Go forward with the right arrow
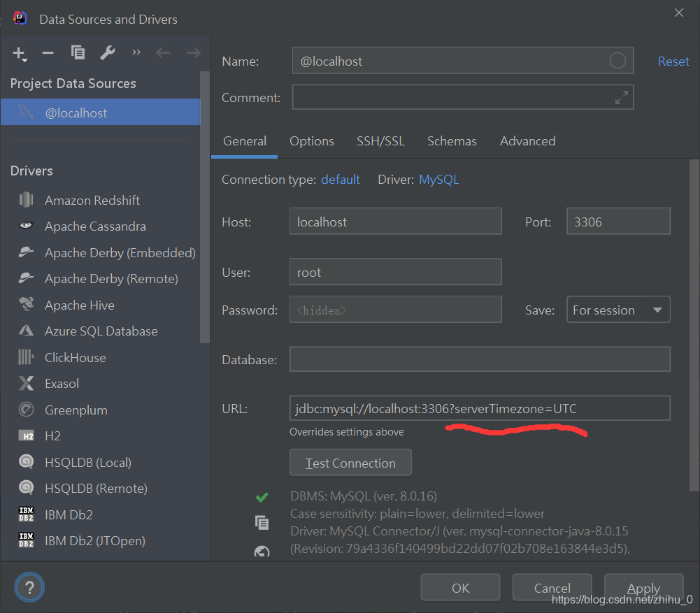Viewport: 700px width, 613px height. pos(193,53)
